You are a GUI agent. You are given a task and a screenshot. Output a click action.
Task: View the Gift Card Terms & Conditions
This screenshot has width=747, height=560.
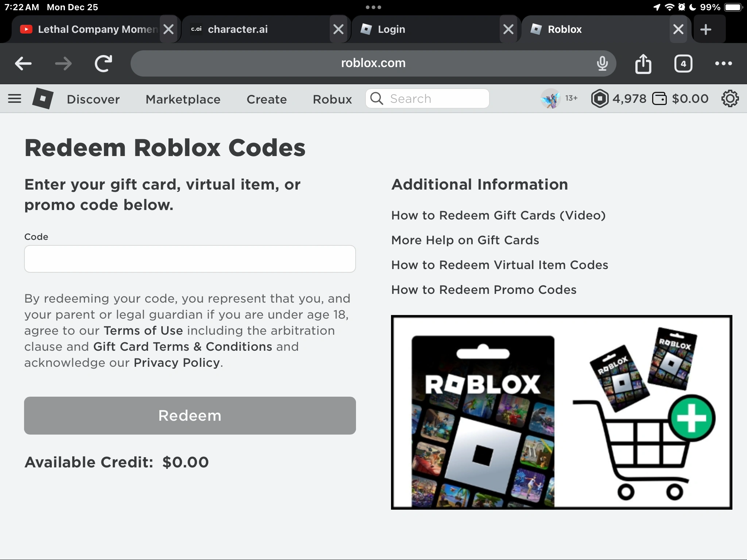click(182, 347)
